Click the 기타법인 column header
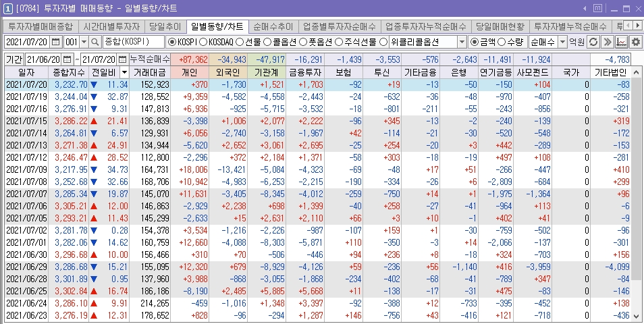 pyautogui.click(x=611, y=73)
